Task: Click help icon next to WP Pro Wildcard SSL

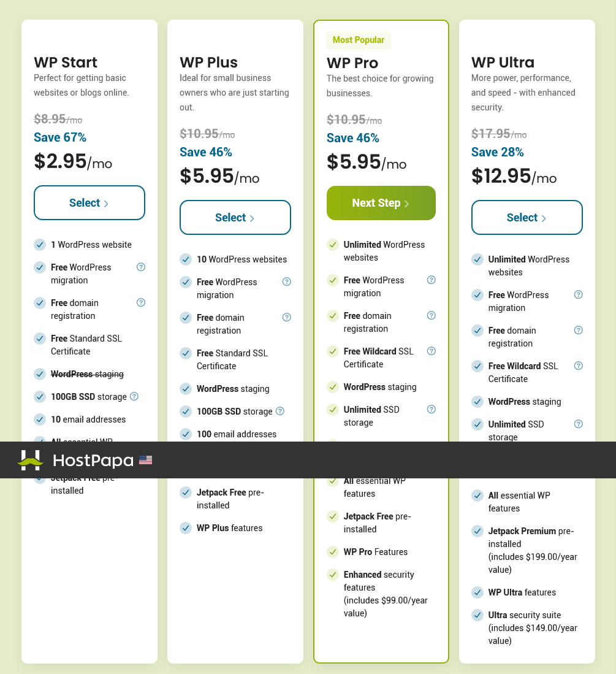Action: [432, 351]
